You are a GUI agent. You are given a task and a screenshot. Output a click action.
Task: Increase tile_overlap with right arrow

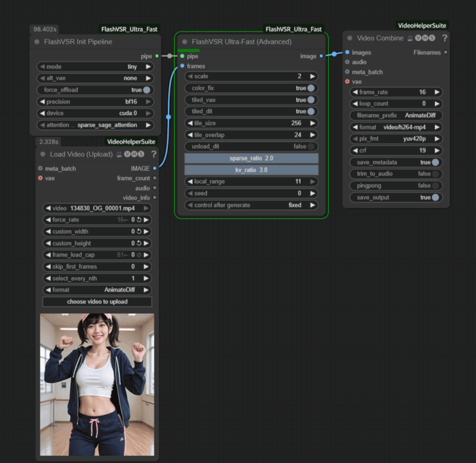click(x=313, y=135)
